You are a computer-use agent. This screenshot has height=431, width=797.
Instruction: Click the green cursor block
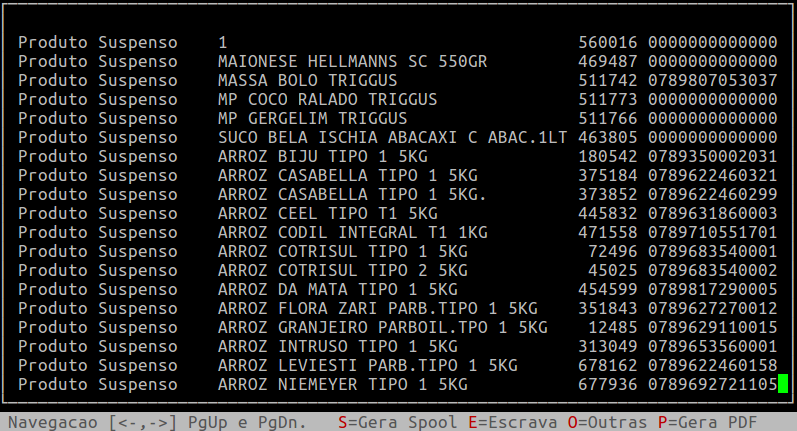(x=783, y=384)
